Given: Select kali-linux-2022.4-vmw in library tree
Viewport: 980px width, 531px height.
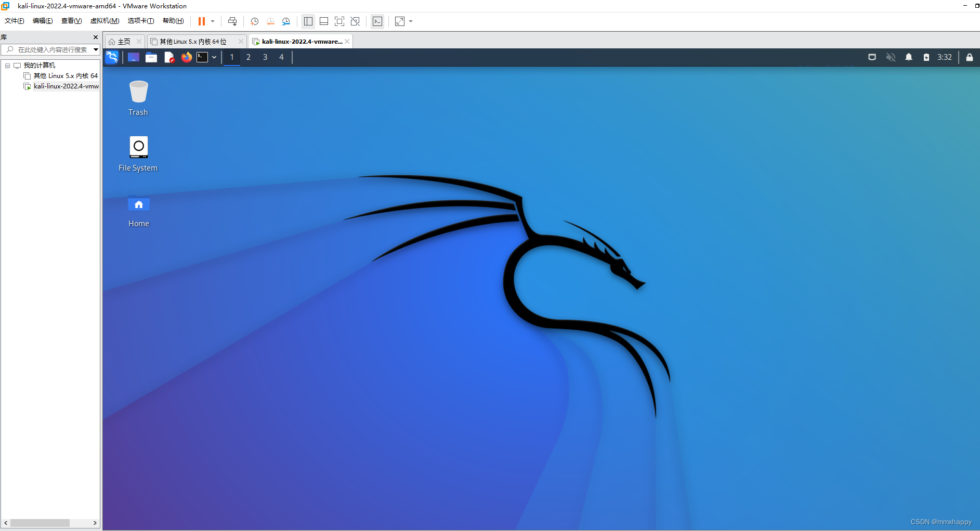Looking at the screenshot, I should pos(66,86).
